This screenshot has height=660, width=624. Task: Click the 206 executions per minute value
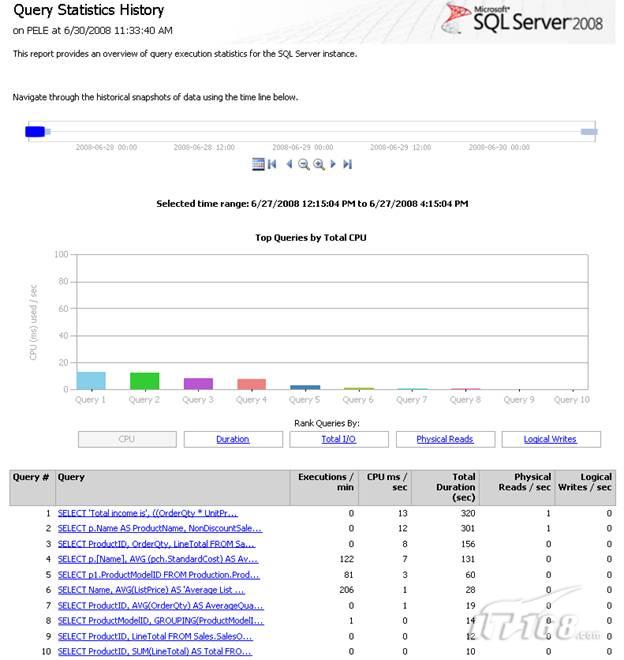tap(347, 590)
